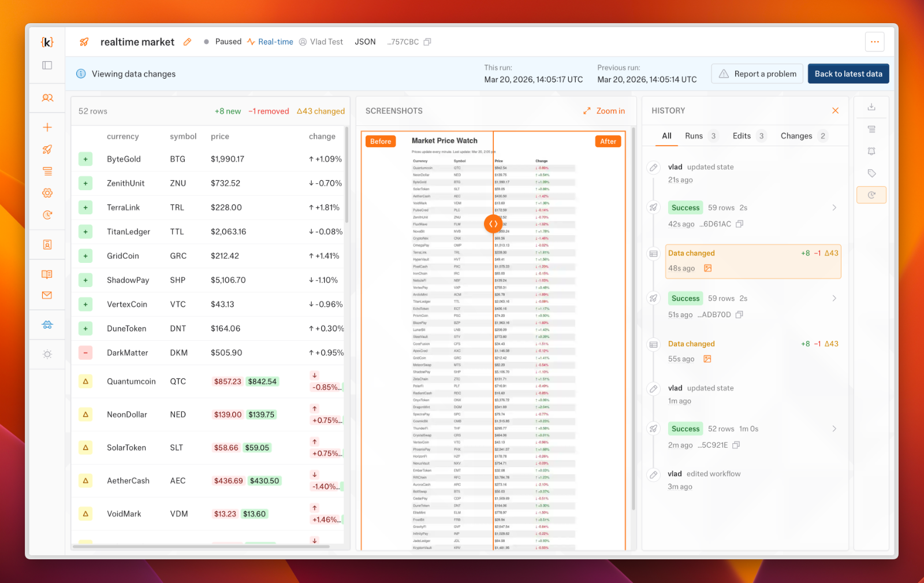This screenshot has width=924, height=583.
Task: Click the download icon at top right rail
Action: pyautogui.click(x=871, y=107)
